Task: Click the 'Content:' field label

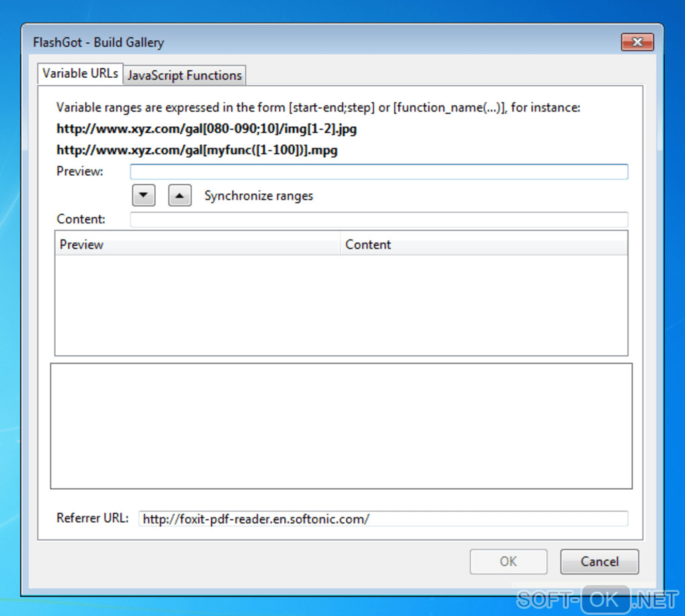Action: [x=81, y=219]
